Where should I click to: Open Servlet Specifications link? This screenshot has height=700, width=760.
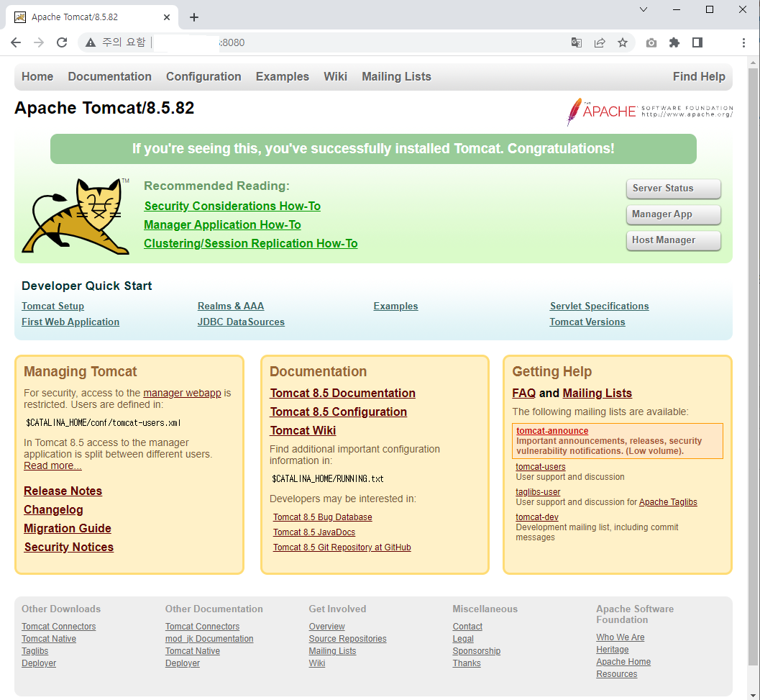coord(599,306)
